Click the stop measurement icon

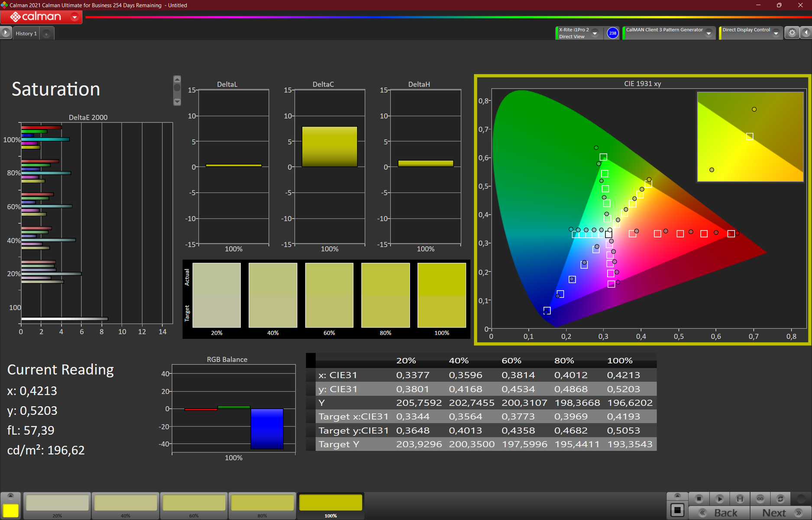pyautogui.click(x=699, y=499)
